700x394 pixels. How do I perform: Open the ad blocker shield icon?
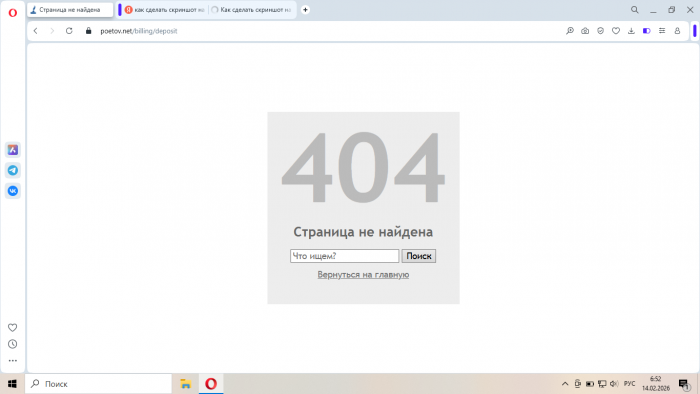click(600, 31)
